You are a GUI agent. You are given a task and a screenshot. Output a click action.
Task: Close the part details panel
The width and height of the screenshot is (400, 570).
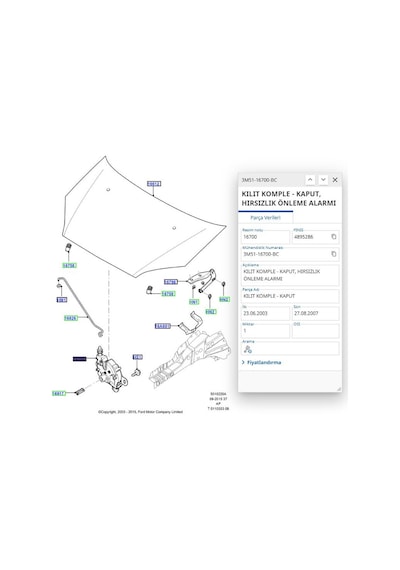[x=335, y=180]
